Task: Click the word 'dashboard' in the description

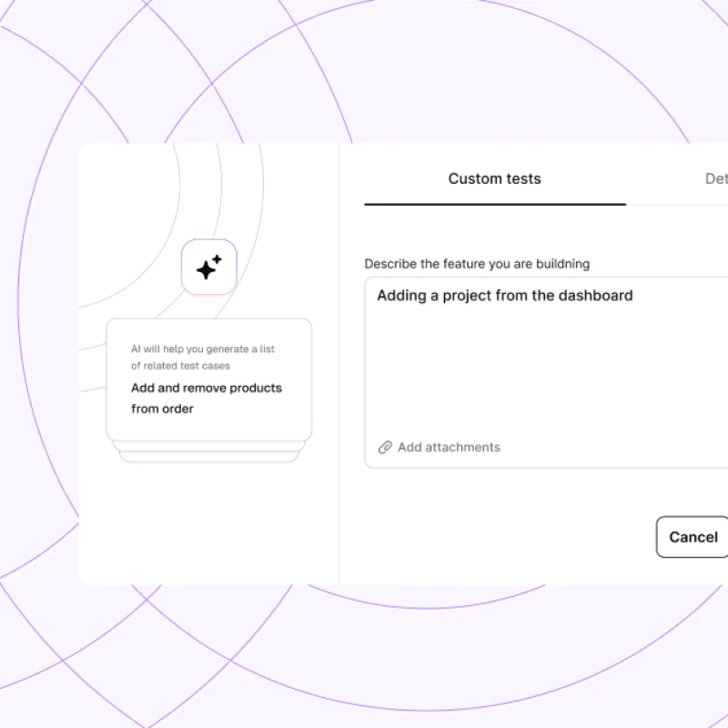Action: tap(597, 295)
